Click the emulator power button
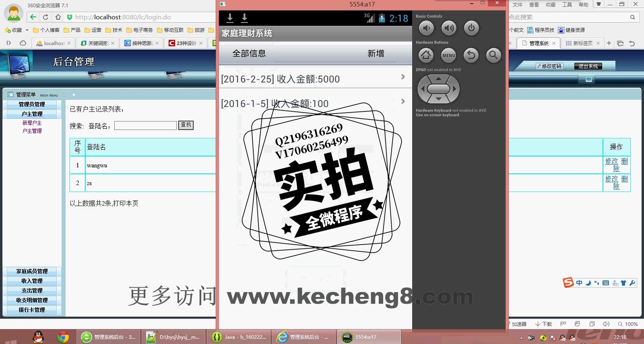 click(471, 28)
